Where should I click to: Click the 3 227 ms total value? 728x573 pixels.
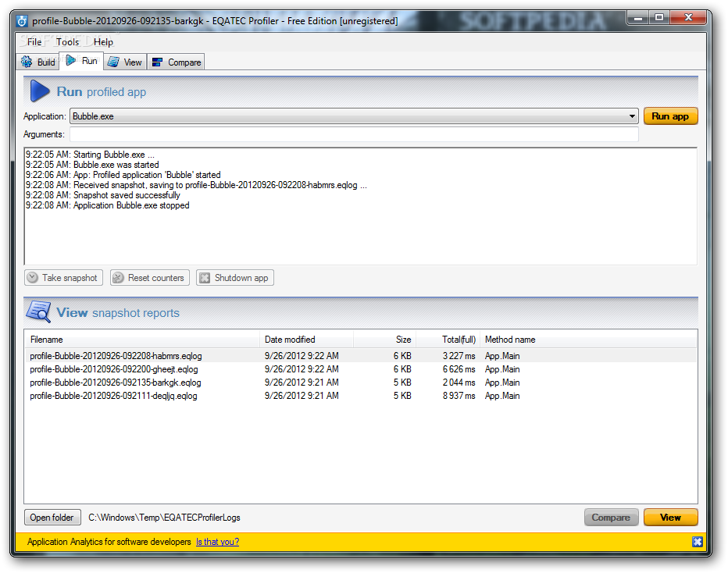point(459,356)
